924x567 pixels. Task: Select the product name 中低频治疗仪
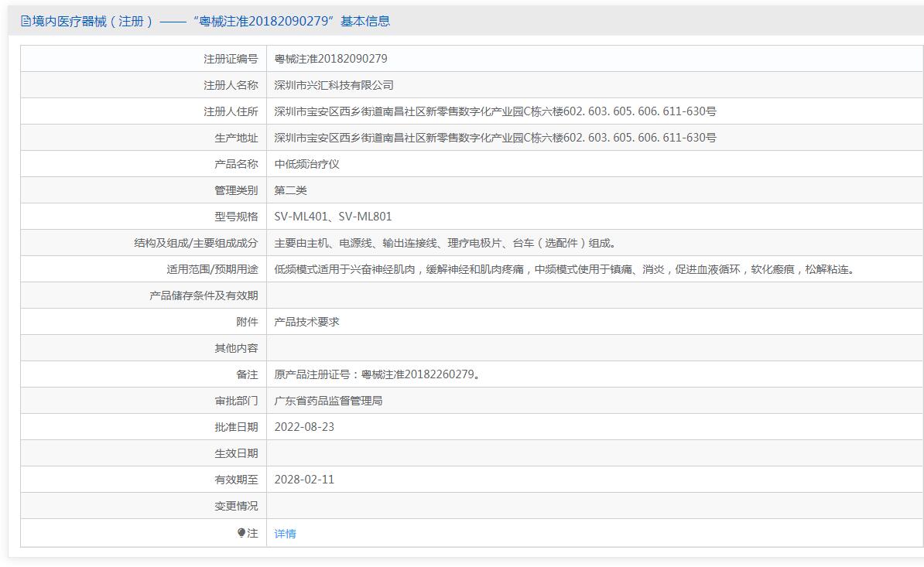click(306, 164)
